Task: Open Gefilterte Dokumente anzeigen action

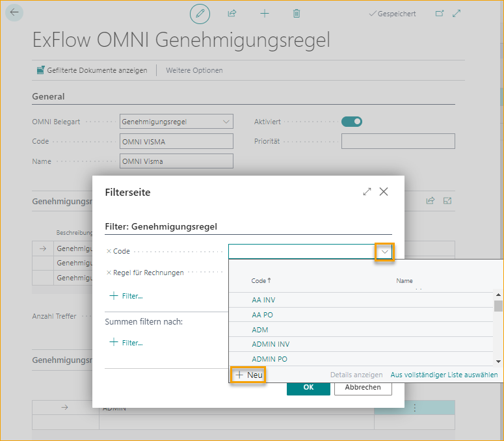Action: [92, 70]
